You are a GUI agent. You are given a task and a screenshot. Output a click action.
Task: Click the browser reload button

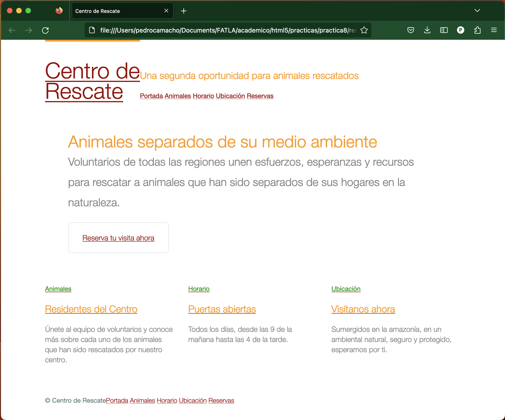[x=45, y=30]
